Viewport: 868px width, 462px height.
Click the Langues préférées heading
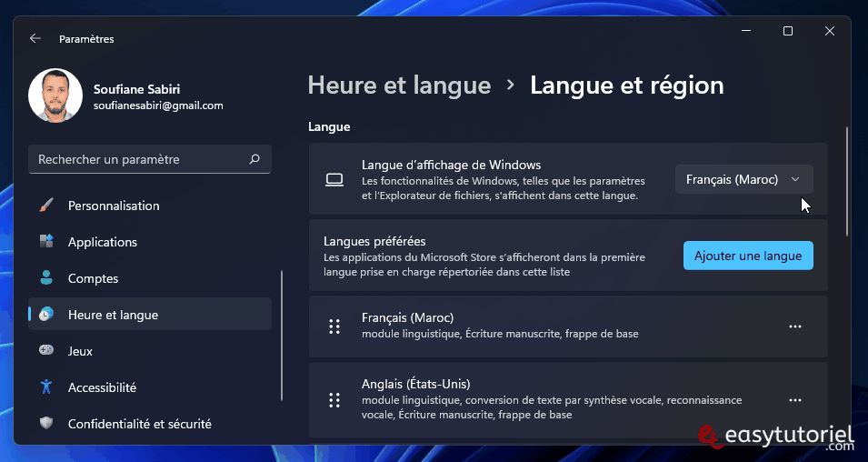pyautogui.click(x=374, y=242)
